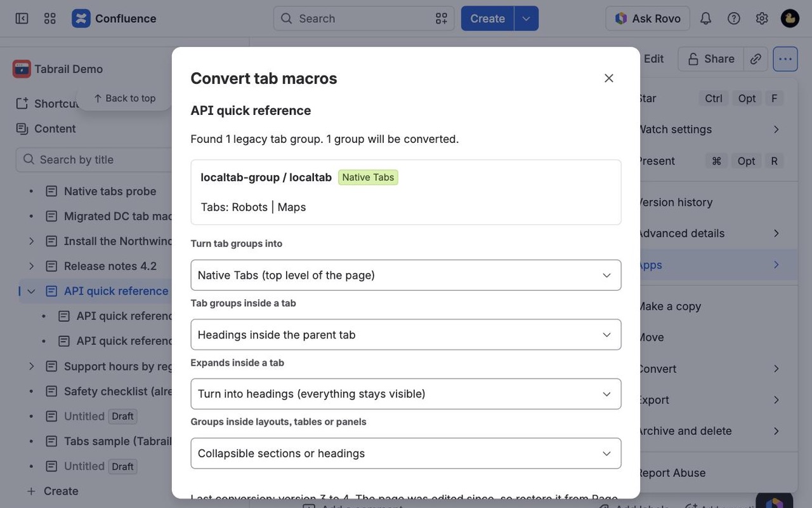Open the Safety checklist page

118,391
